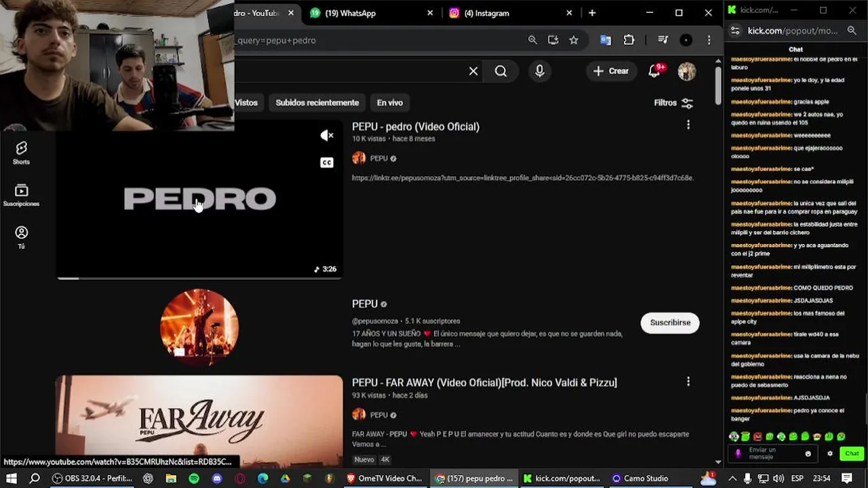Click the zoom icon in Kick popout address bar
The height and width of the screenshot is (488, 868).
point(852,30)
